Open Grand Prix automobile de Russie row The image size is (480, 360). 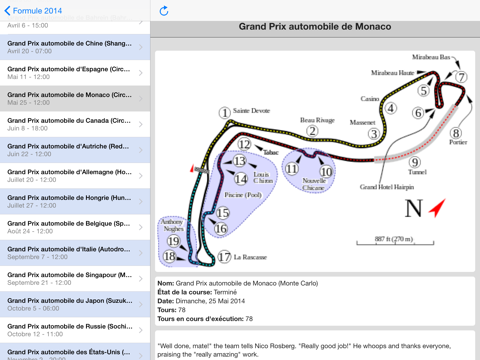(75, 330)
